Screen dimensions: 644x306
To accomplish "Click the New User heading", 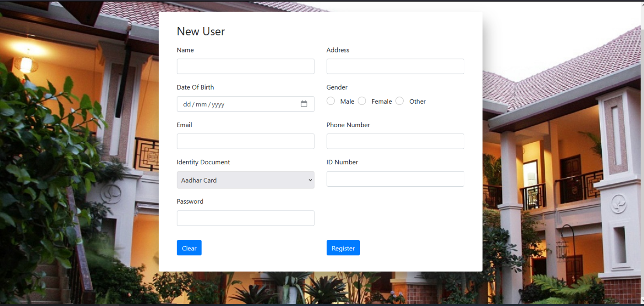I will (201, 31).
